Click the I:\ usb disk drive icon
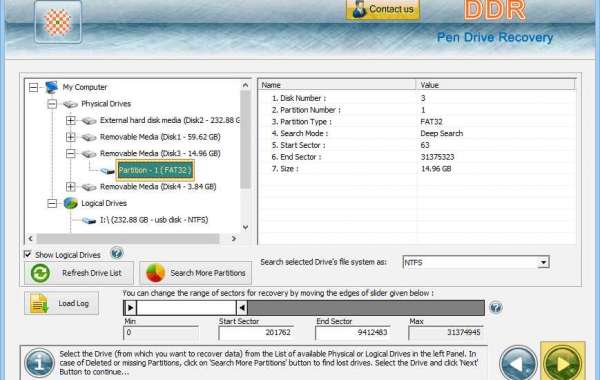Viewport: 600px width, 380px height. click(x=89, y=220)
